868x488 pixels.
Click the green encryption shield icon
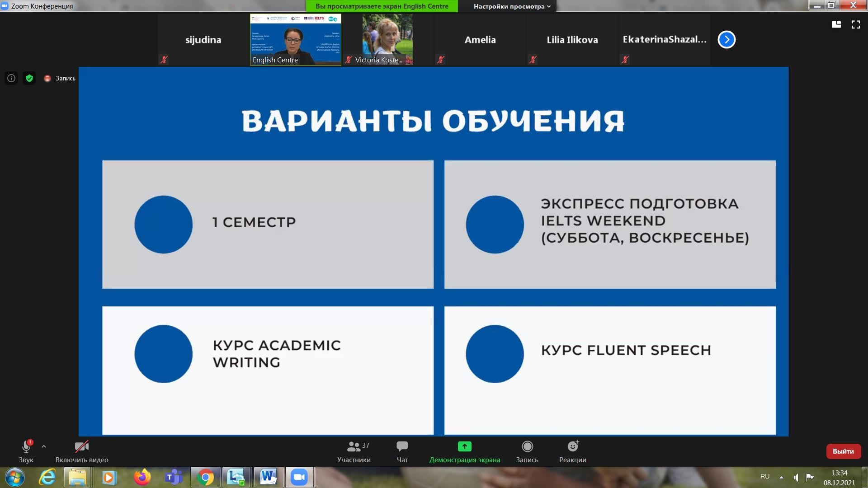(x=29, y=78)
